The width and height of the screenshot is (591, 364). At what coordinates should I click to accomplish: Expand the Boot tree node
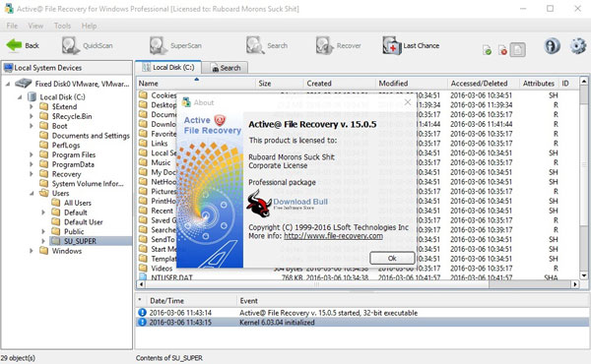pos(32,126)
